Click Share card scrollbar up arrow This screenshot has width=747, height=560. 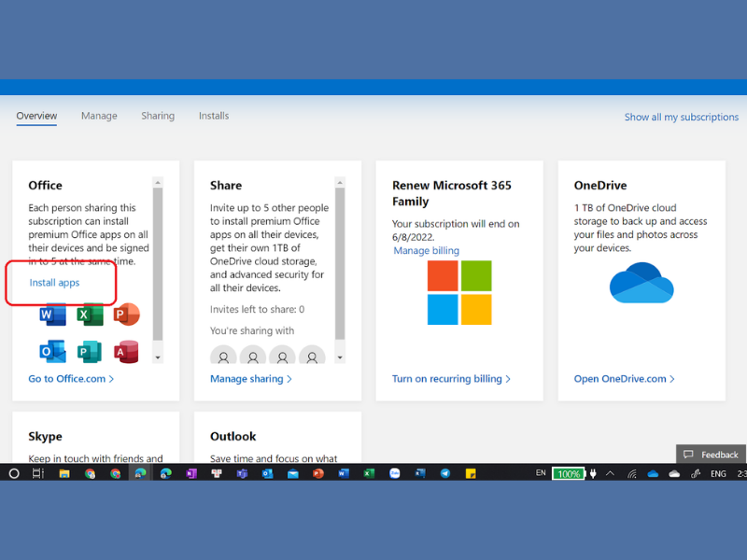tap(340, 182)
